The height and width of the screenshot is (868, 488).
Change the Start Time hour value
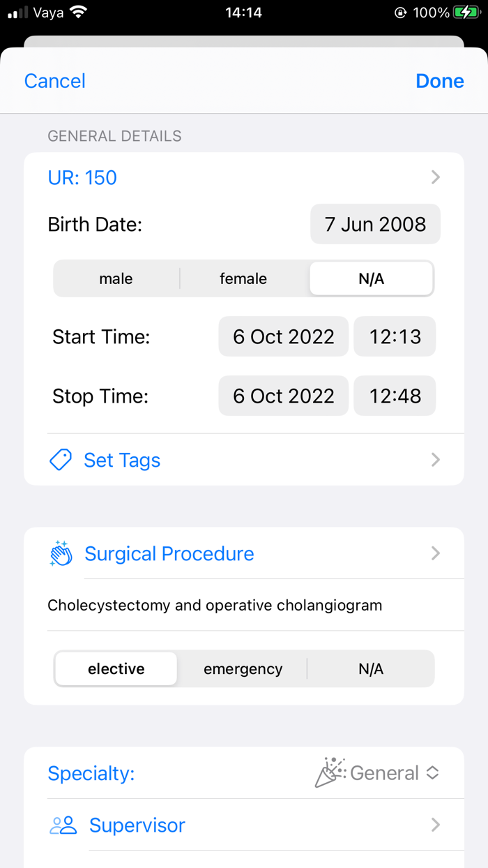395,336
